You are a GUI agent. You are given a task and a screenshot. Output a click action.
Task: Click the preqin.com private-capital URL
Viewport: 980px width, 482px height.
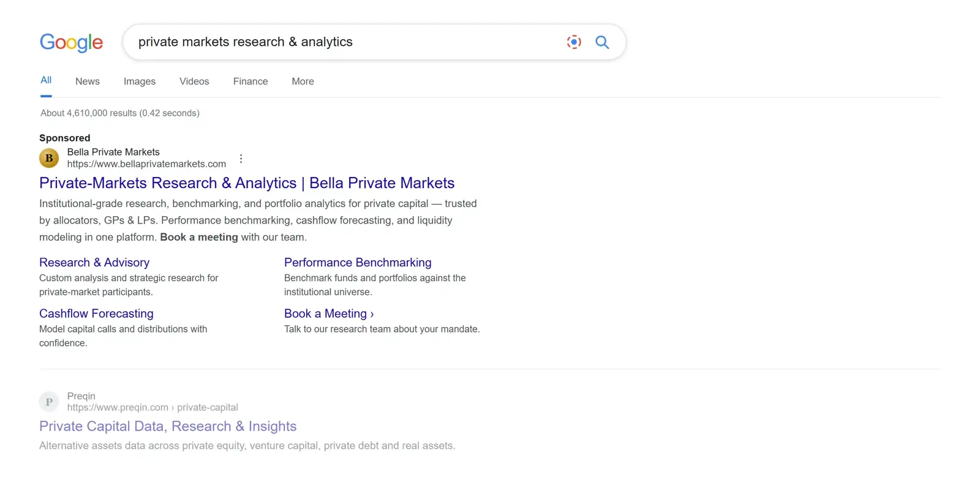click(153, 407)
